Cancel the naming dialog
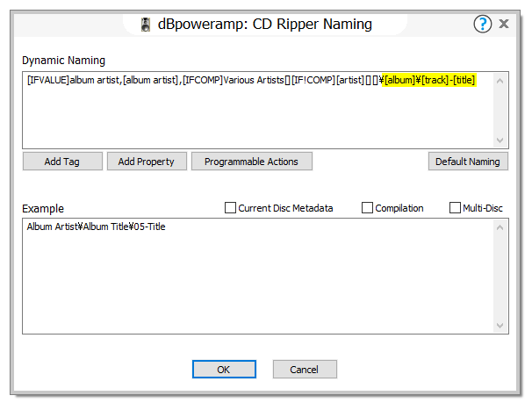This screenshot has width=532, height=410. [305, 370]
